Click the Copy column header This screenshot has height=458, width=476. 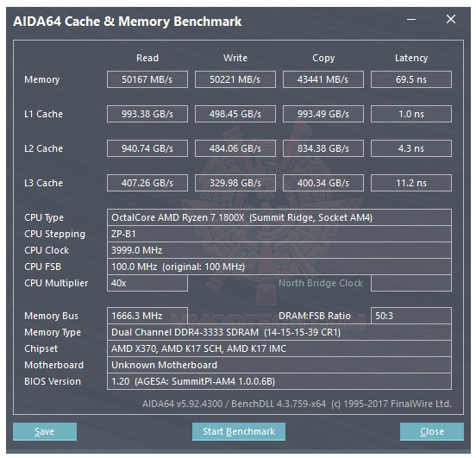323,58
